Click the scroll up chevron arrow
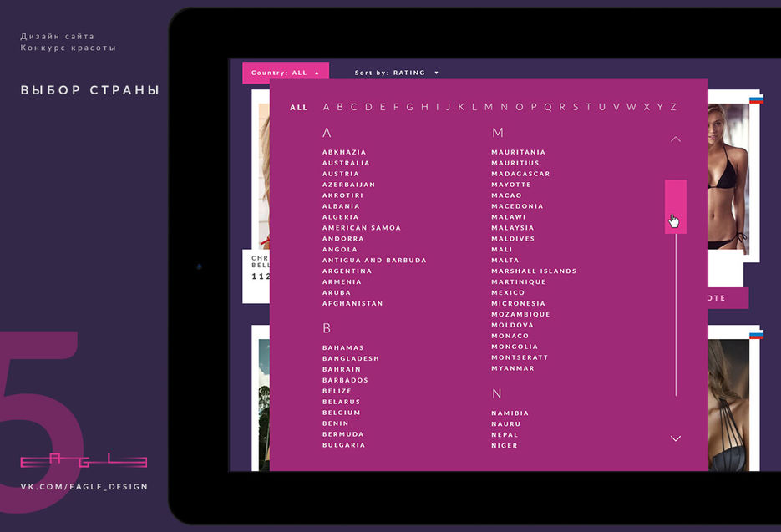The image size is (781, 532). [x=676, y=139]
